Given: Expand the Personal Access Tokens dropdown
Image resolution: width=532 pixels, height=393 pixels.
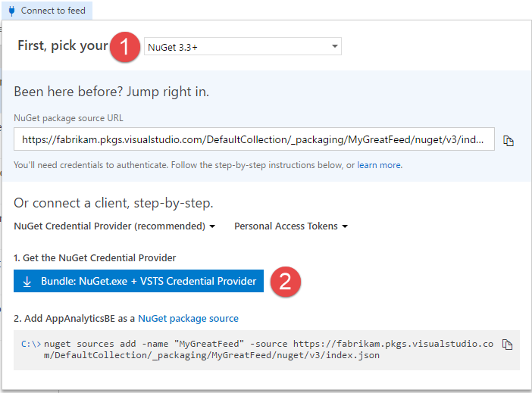Looking at the screenshot, I should coord(291,226).
